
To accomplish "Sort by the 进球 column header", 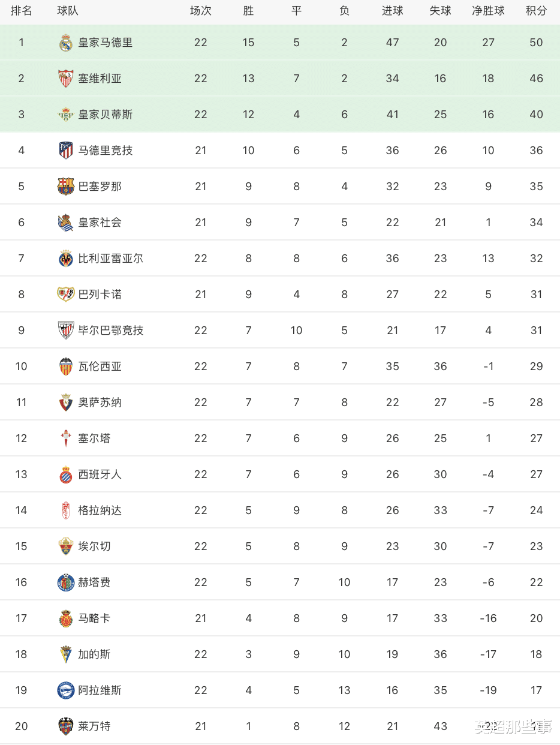I will 392,11.
